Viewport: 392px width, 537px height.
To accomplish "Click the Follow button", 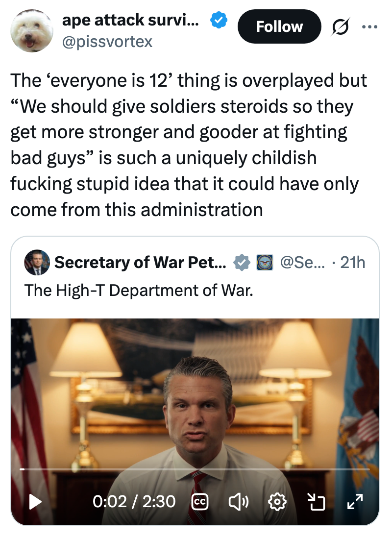I will (x=279, y=26).
